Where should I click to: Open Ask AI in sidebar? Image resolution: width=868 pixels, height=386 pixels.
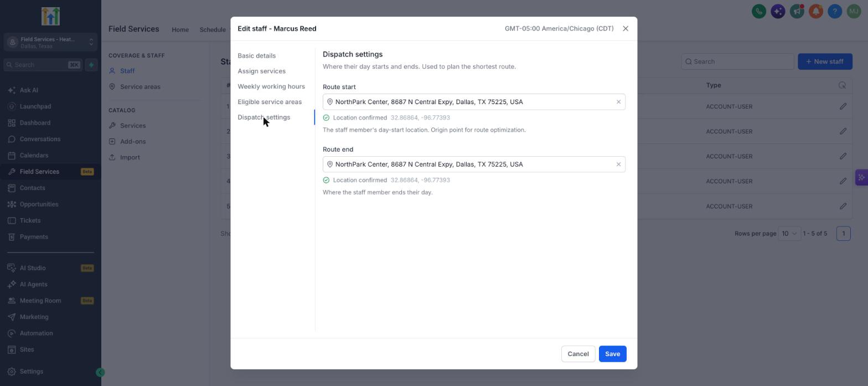50,90
